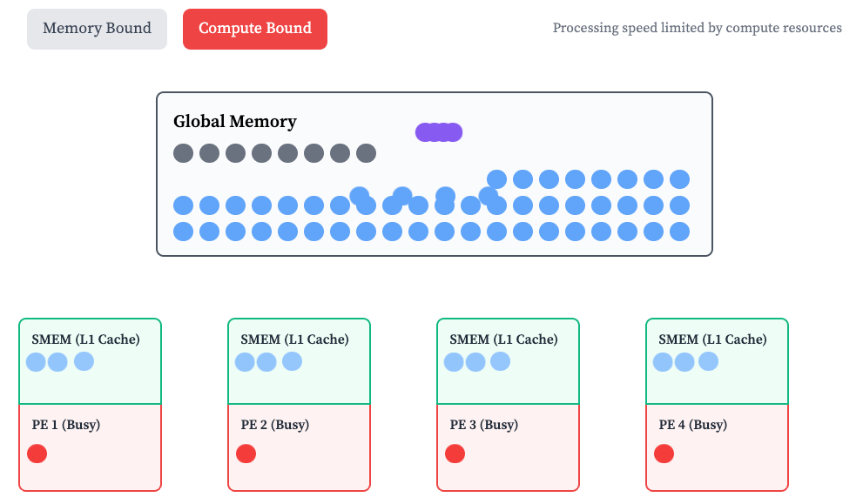Click the red busy indicator in PE 3
This screenshot has width=863, height=504.
pyautogui.click(x=455, y=454)
